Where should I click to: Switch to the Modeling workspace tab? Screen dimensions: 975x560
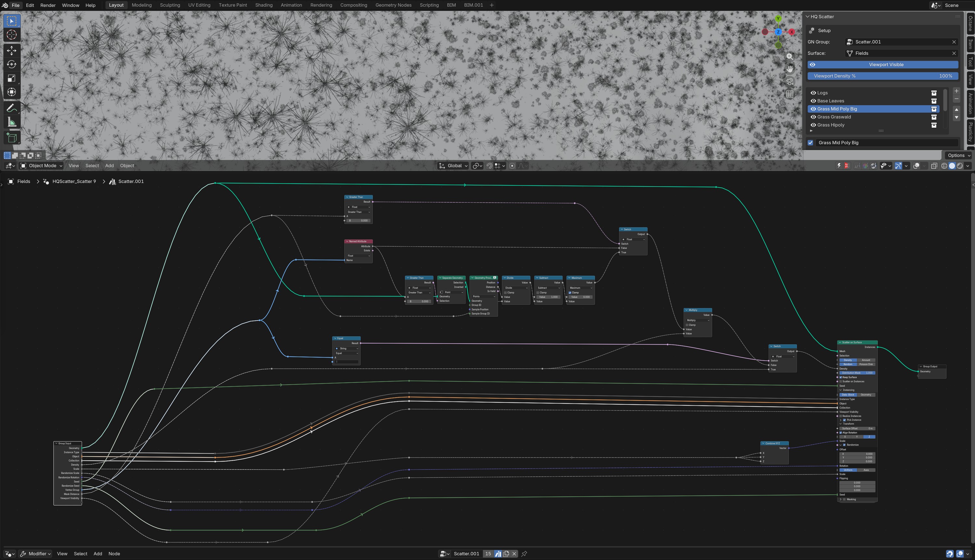click(142, 6)
